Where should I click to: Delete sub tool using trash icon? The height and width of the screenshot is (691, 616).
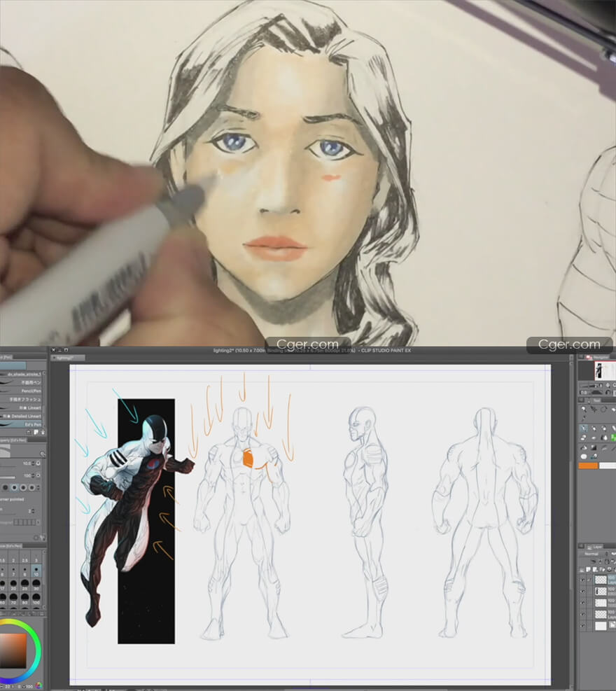click(x=43, y=433)
